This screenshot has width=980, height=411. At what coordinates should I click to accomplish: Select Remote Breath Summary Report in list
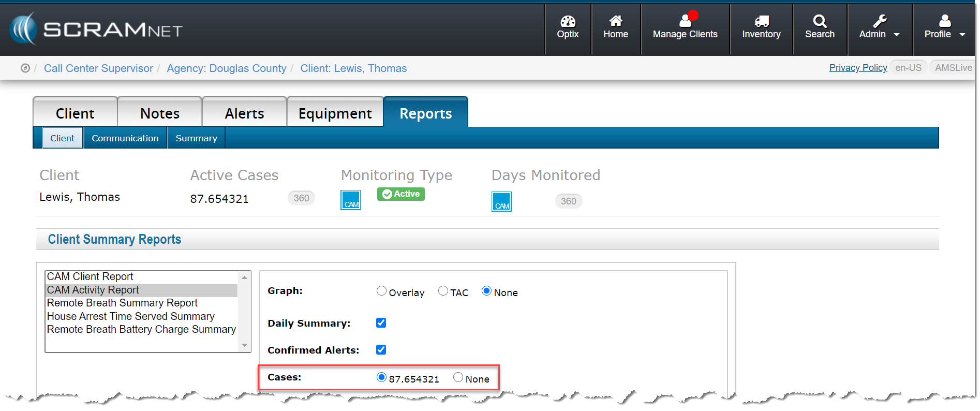point(122,303)
